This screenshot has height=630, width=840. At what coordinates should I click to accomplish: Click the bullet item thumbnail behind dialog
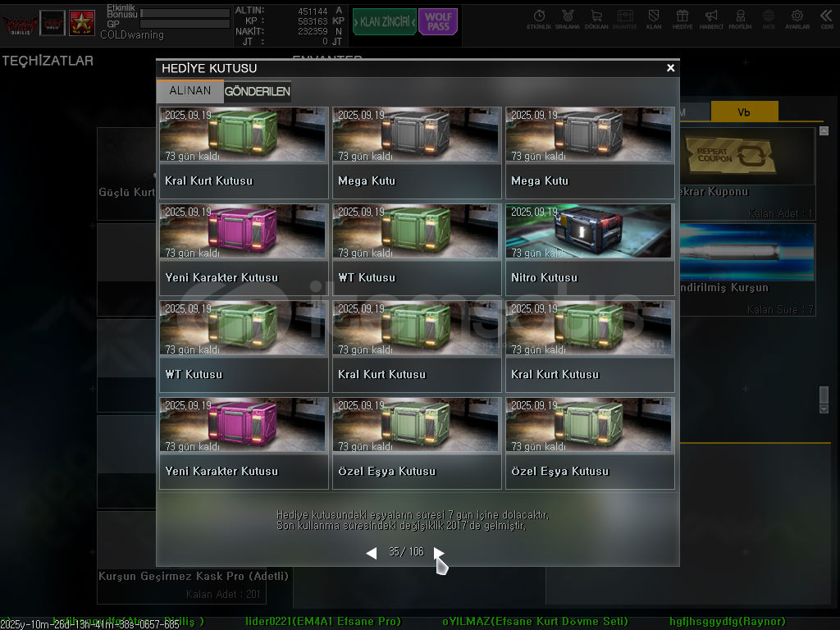746,252
